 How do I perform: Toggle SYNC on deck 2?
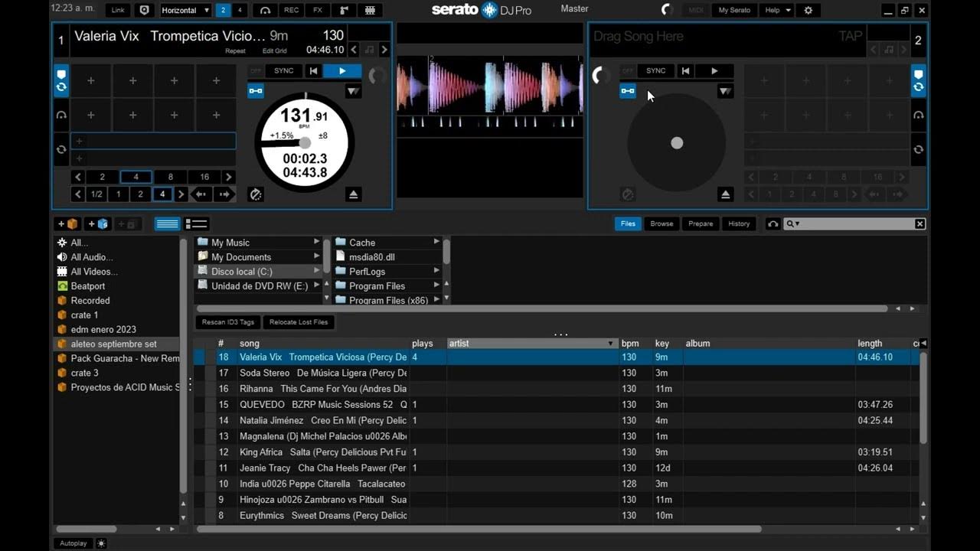[656, 70]
